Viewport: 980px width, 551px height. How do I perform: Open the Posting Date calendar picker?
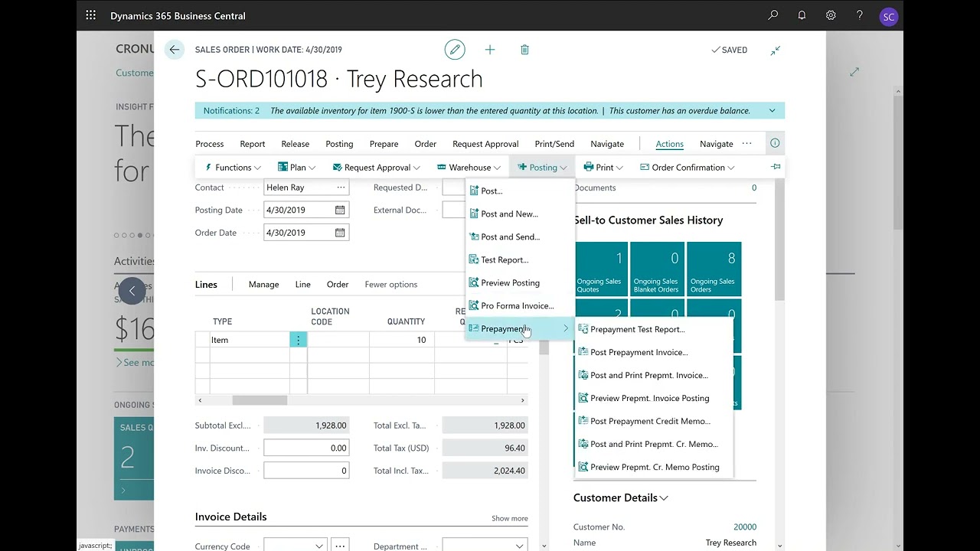[x=340, y=210]
